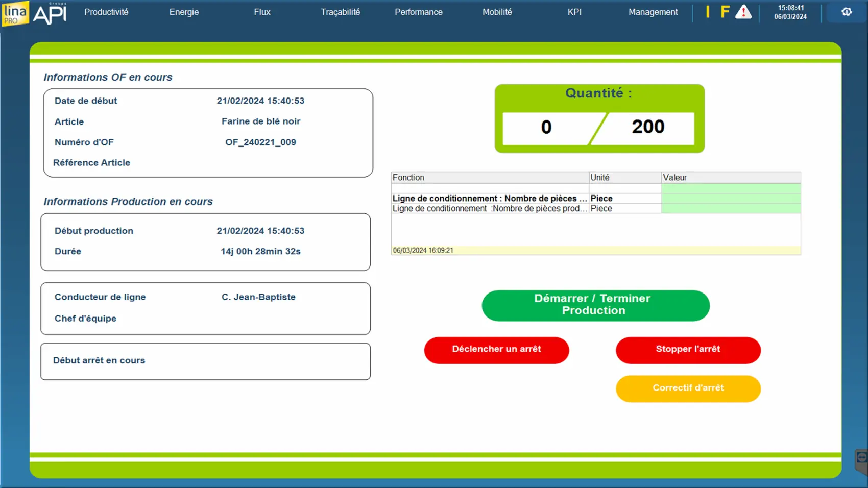The height and width of the screenshot is (488, 868).
Task: Open the KPI menu
Action: point(574,12)
